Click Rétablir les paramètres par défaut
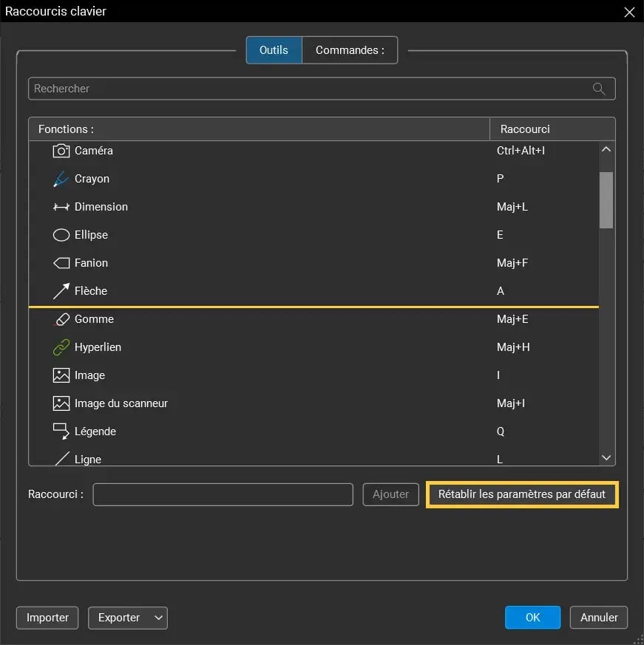Image resolution: width=644 pixels, height=645 pixels. pyautogui.click(x=522, y=494)
